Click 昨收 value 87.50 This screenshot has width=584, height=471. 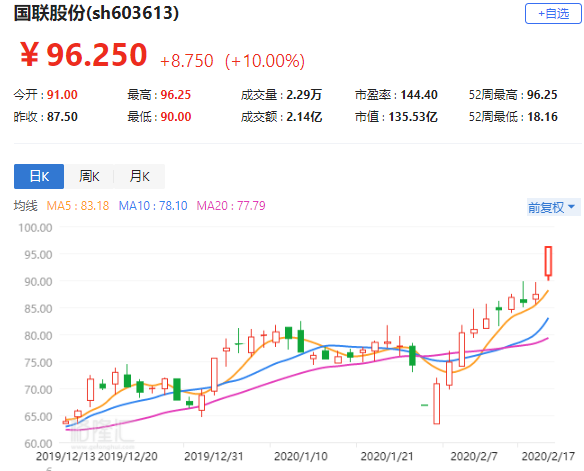coord(62,117)
